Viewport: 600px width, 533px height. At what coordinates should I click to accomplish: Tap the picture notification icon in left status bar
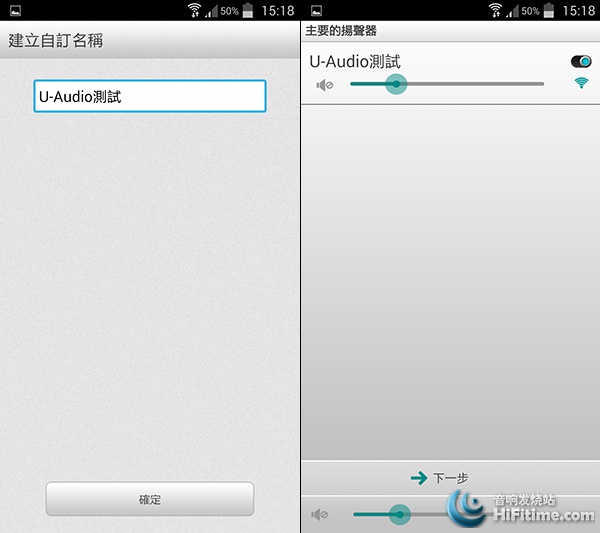point(15,11)
